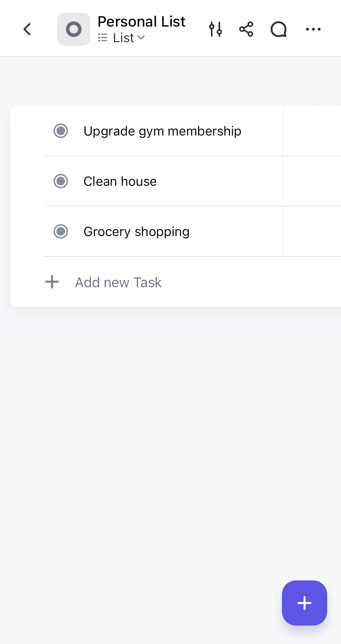Tap the purple floating plus button
Image resolution: width=341 pixels, height=644 pixels.
pyautogui.click(x=304, y=603)
